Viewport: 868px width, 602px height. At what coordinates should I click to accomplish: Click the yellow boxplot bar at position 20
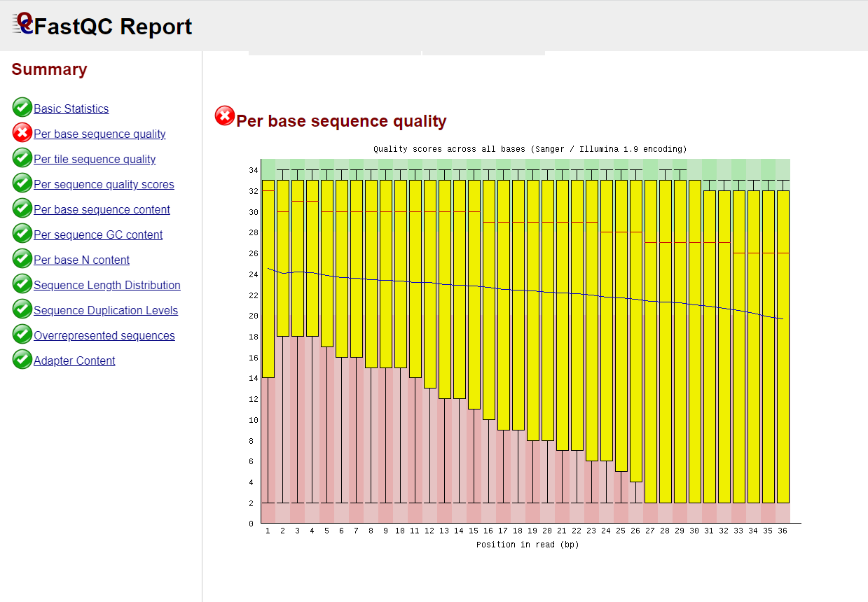(548, 310)
